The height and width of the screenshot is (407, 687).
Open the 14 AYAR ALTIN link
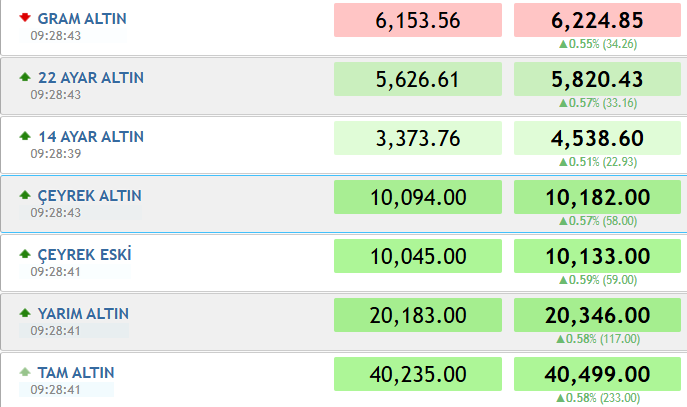[91, 137]
